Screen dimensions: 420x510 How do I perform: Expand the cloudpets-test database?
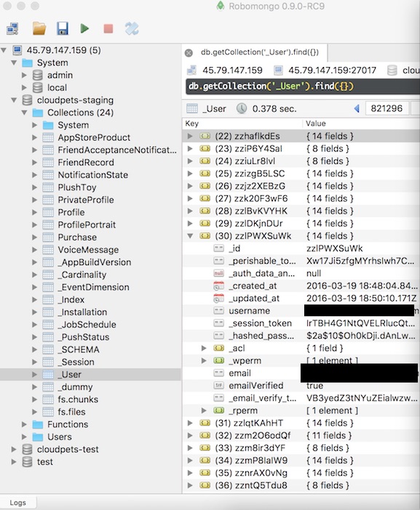point(14,450)
